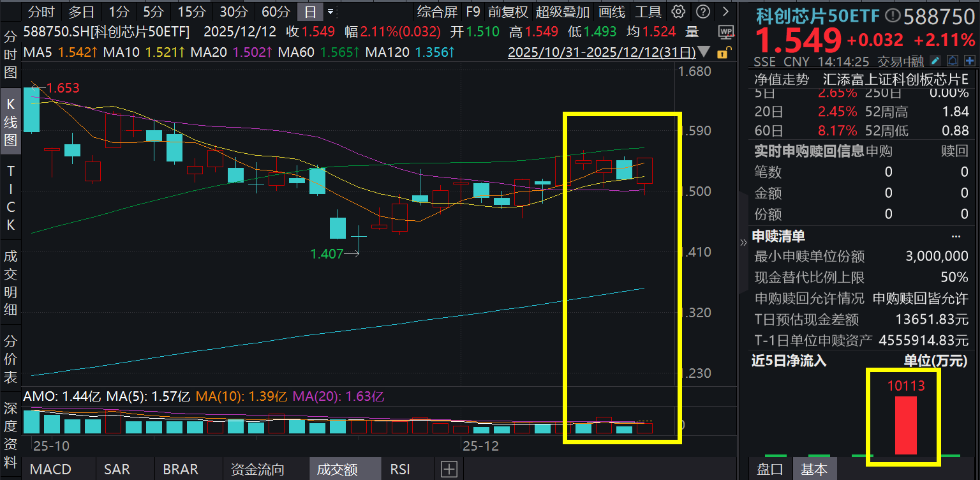Click the plus icon to add an indicator

(x=449, y=469)
